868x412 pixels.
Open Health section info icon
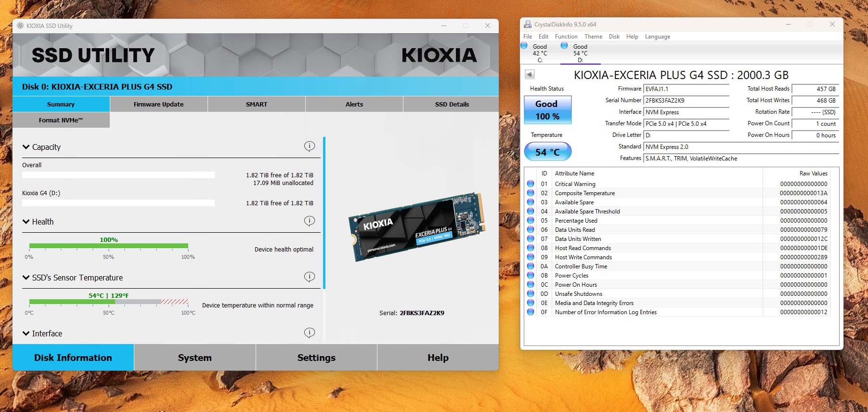coord(310,221)
